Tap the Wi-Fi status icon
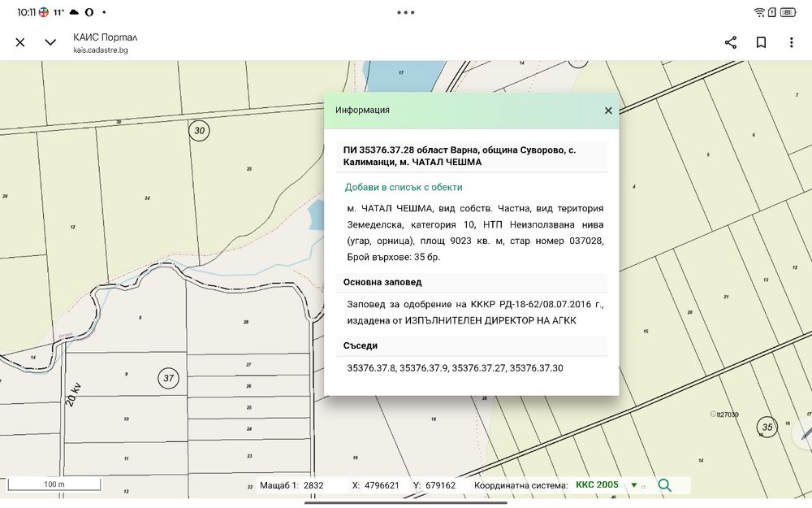Image resolution: width=812 pixels, height=508 pixels. (x=759, y=12)
